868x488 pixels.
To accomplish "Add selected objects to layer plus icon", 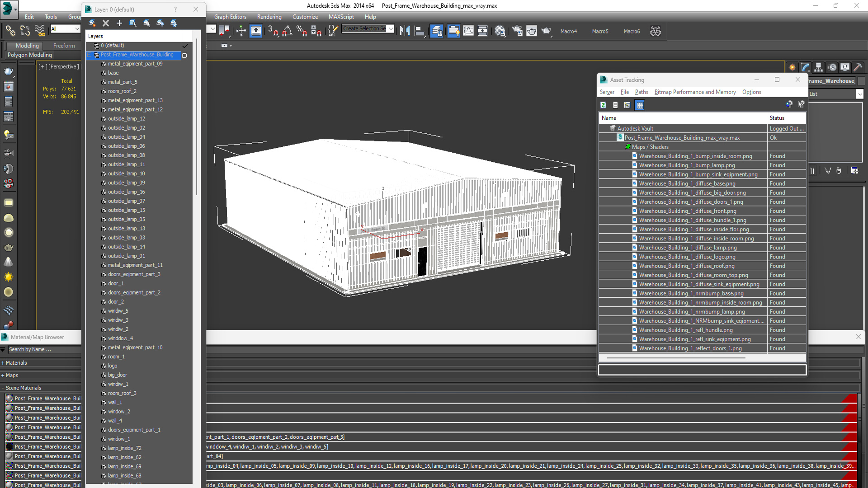I will pos(119,23).
